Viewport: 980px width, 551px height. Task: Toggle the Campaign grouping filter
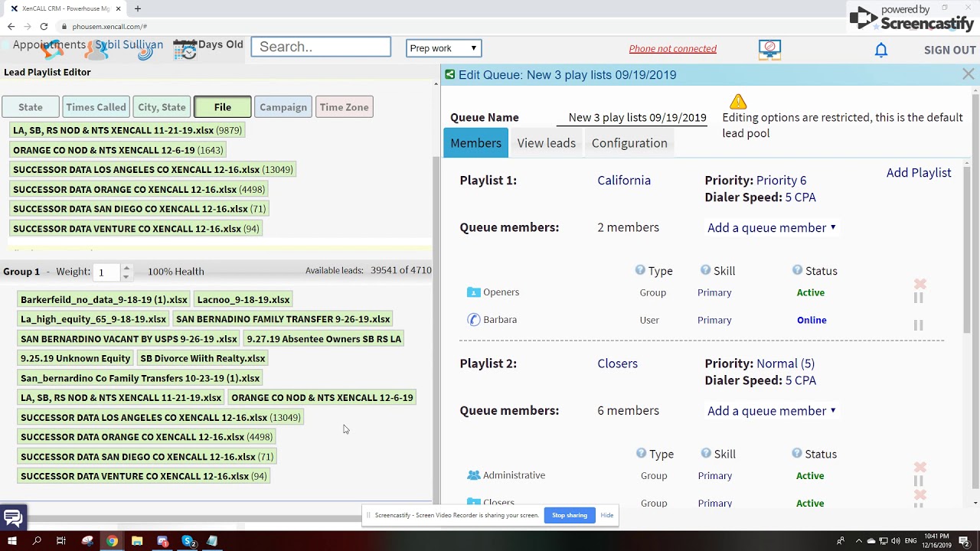(x=283, y=107)
